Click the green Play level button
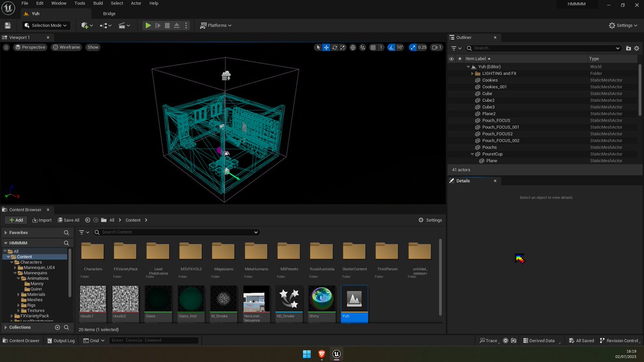This screenshot has height=362, width=644. [148, 25]
